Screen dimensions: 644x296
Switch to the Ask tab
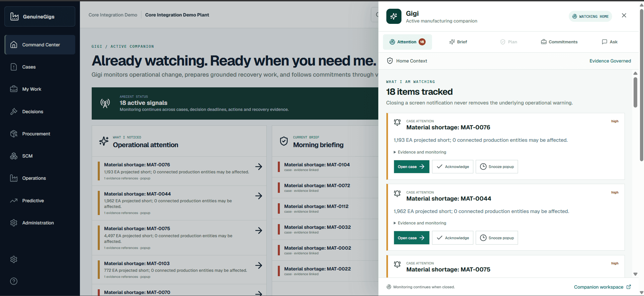[x=610, y=42]
